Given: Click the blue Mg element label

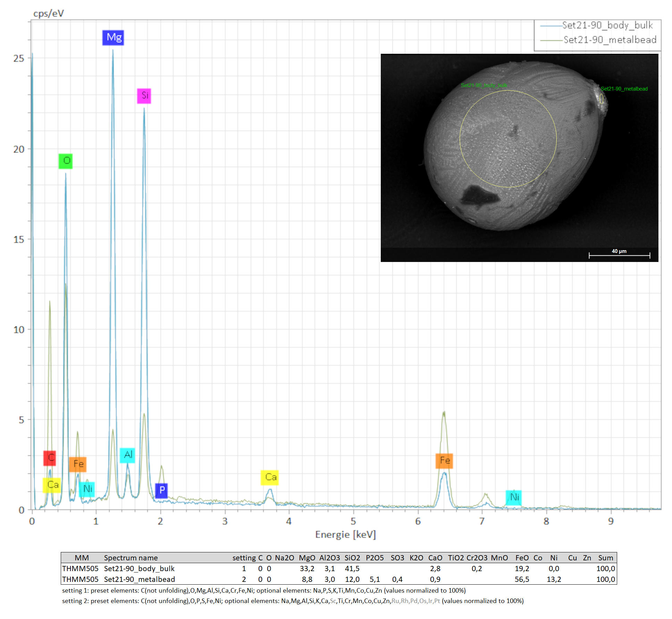Looking at the screenshot, I should click(113, 37).
